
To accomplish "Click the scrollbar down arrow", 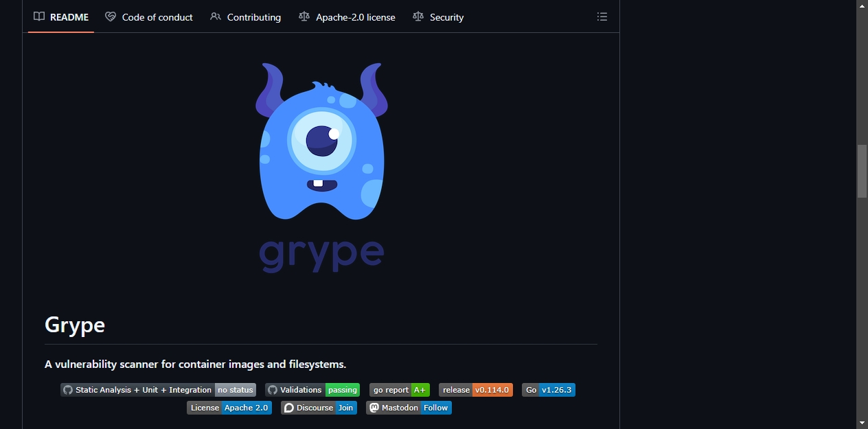I will click(862, 423).
